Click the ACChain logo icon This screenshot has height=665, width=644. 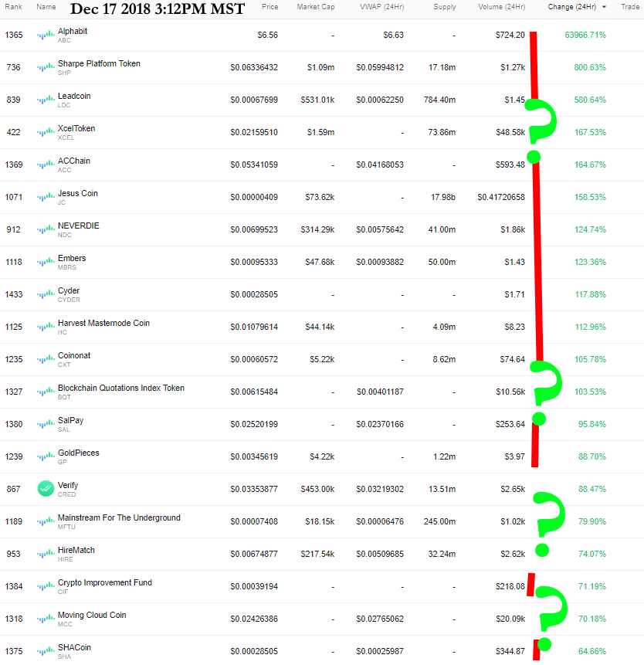[x=46, y=165]
